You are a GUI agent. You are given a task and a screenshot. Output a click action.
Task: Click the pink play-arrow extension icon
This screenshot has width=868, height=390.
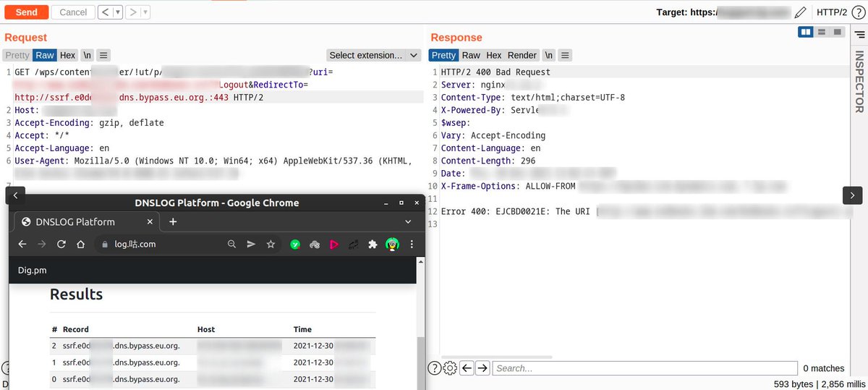coord(334,245)
